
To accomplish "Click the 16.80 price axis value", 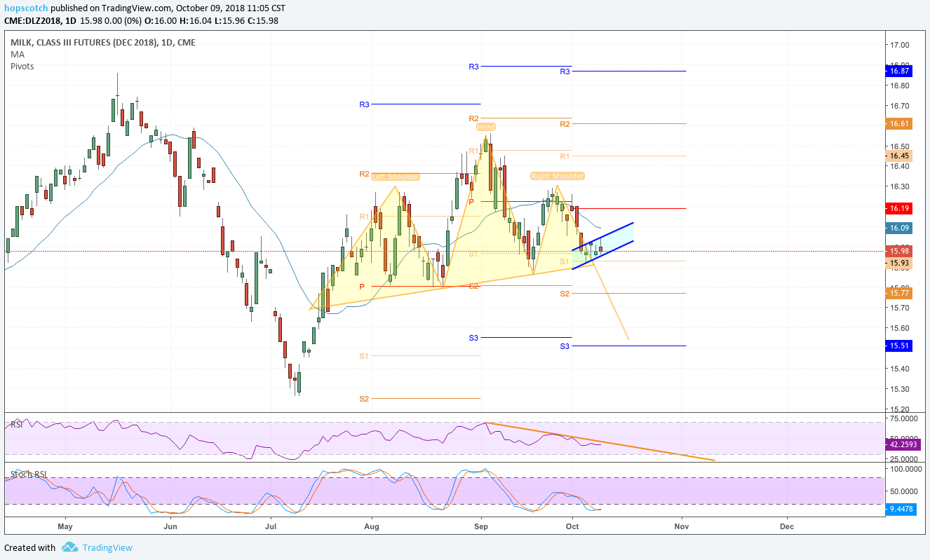I will click(899, 86).
